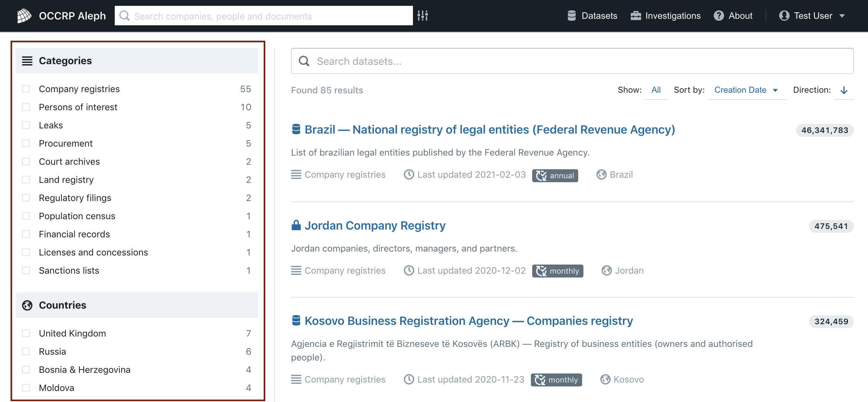Open the Test User account dropdown arrow
The height and width of the screenshot is (402, 868).
click(842, 16)
